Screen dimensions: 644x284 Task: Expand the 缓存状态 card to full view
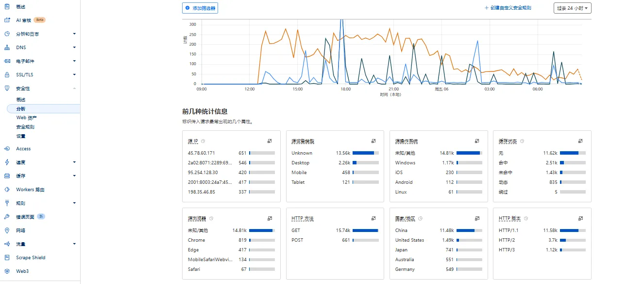point(580,141)
